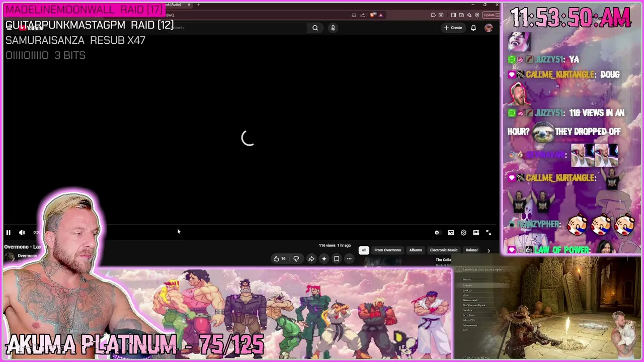This screenshot has height=362, width=644.
Task: Open the YouTube account avatar menu
Action: (489, 28)
